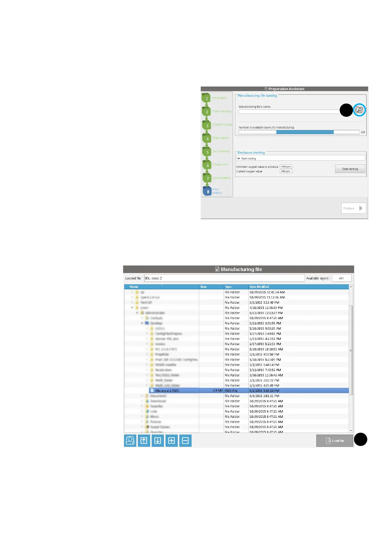This screenshot has width=392, height=554.
Task: Click the Loaded file text field
Action: coord(224,278)
